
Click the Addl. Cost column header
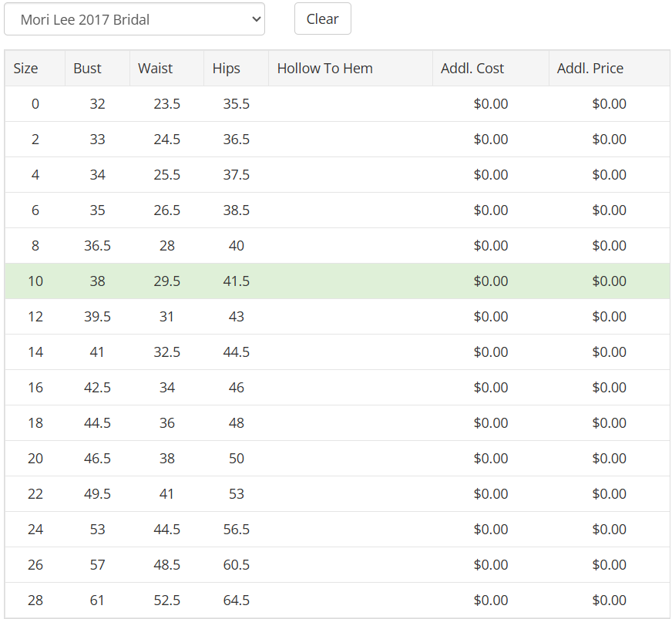[x=491, y=69]
